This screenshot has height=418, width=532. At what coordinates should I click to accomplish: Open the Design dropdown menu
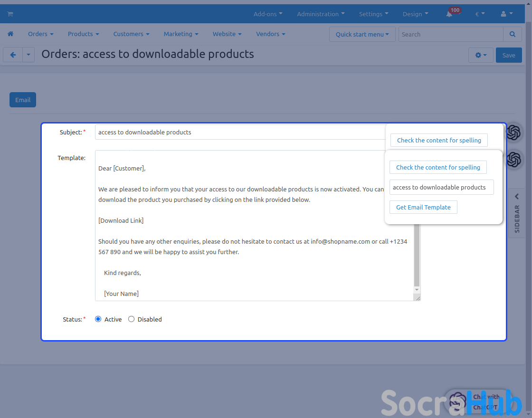(x=415, y=14)
